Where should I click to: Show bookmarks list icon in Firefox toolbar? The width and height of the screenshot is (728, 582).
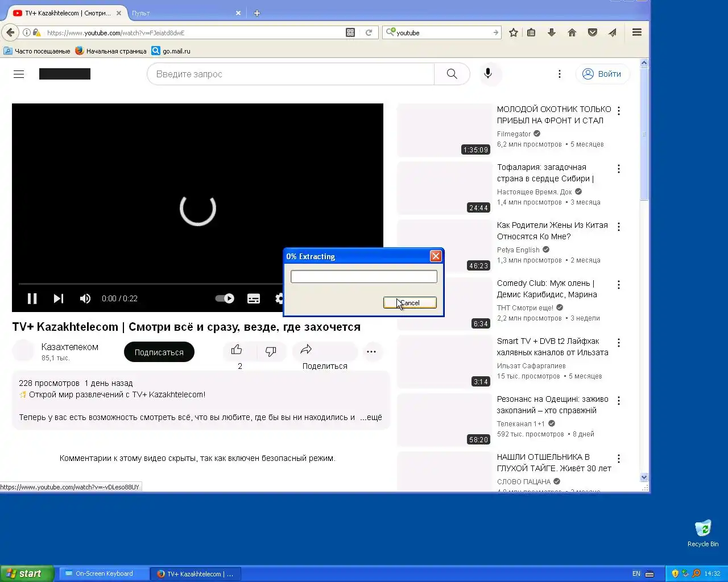(x=531, y=32)
